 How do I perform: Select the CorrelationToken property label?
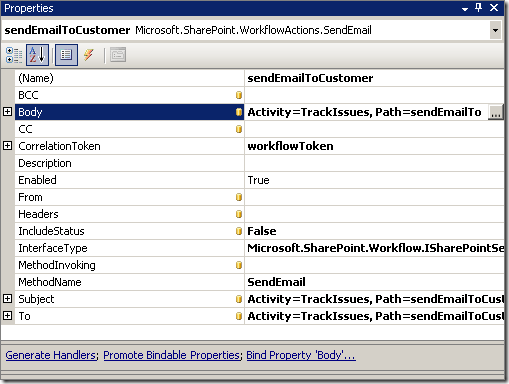point(59,146)
